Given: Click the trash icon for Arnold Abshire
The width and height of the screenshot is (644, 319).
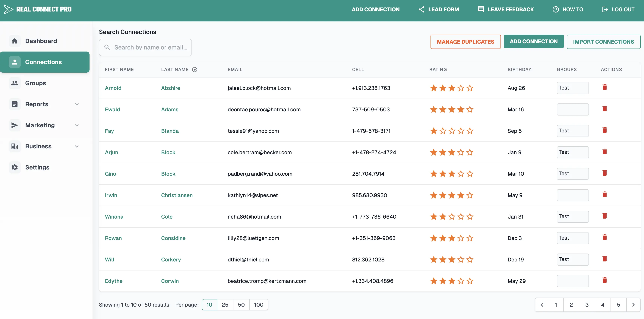Looking at the screenshot, I should 605,87.
